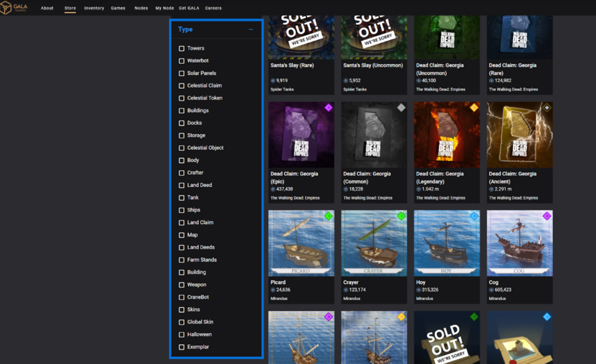The height and width of the screenshot is (364, 596).
Task: Enable the Celestial Object filter
Action: pos(182,148)
